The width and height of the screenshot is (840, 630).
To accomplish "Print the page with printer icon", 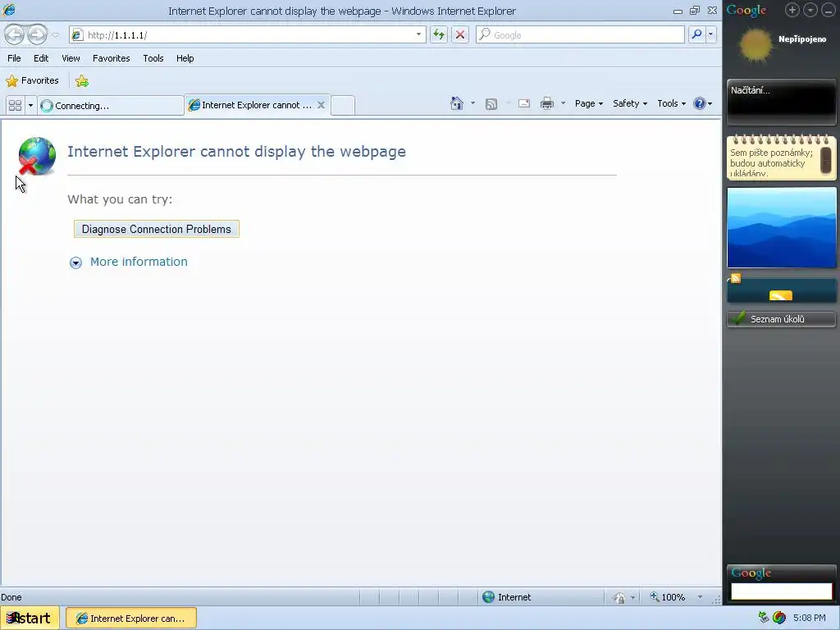I will (x=547, y=104).
